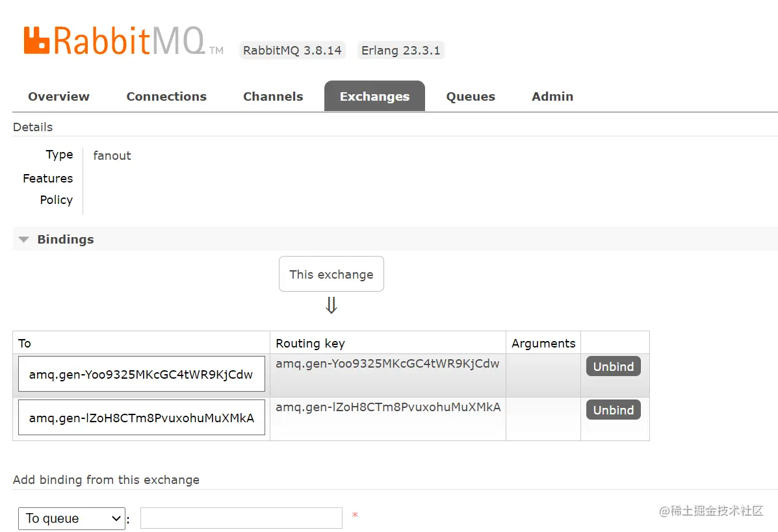
Task: Open the Overview tab
Action: pos(58,96)
